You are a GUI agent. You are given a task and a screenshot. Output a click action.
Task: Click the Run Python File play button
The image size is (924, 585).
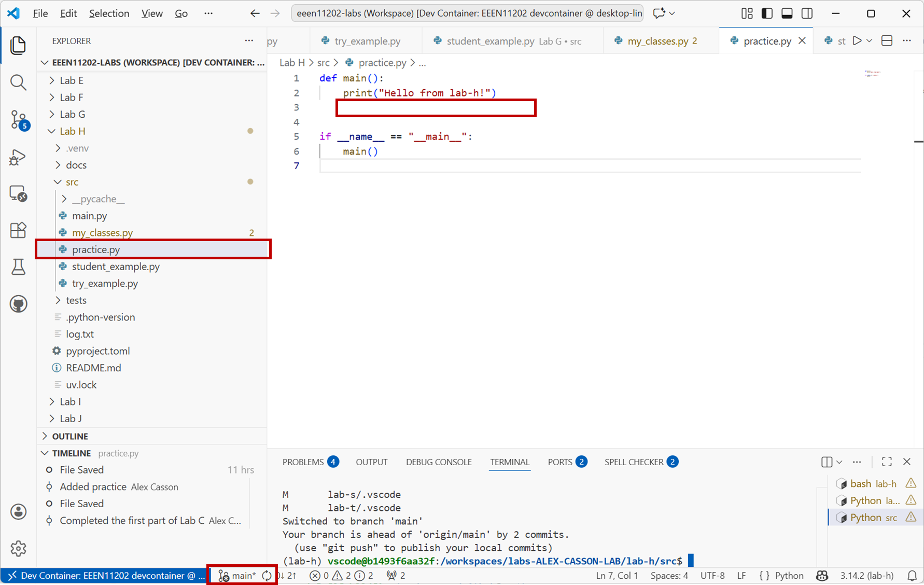click(857, 41)
